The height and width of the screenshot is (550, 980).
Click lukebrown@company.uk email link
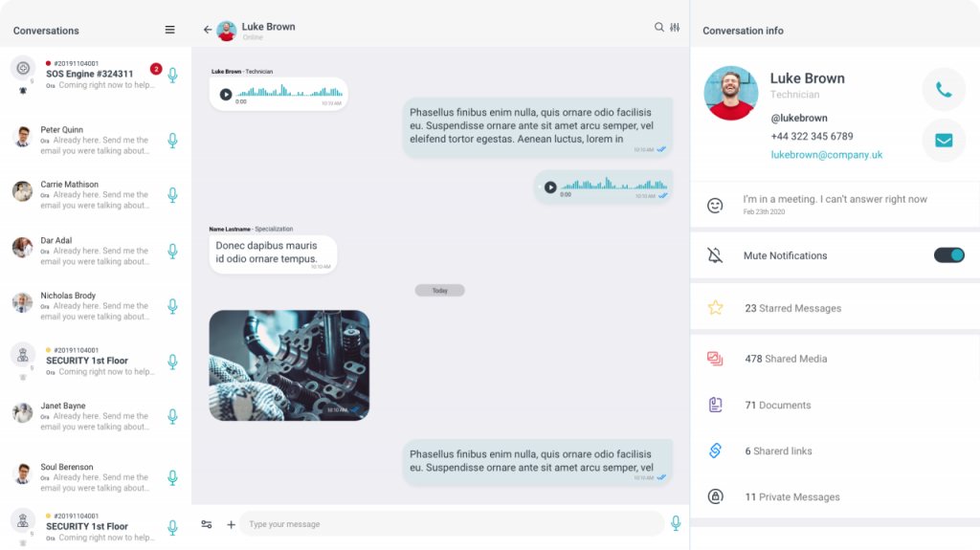[826, 154]
